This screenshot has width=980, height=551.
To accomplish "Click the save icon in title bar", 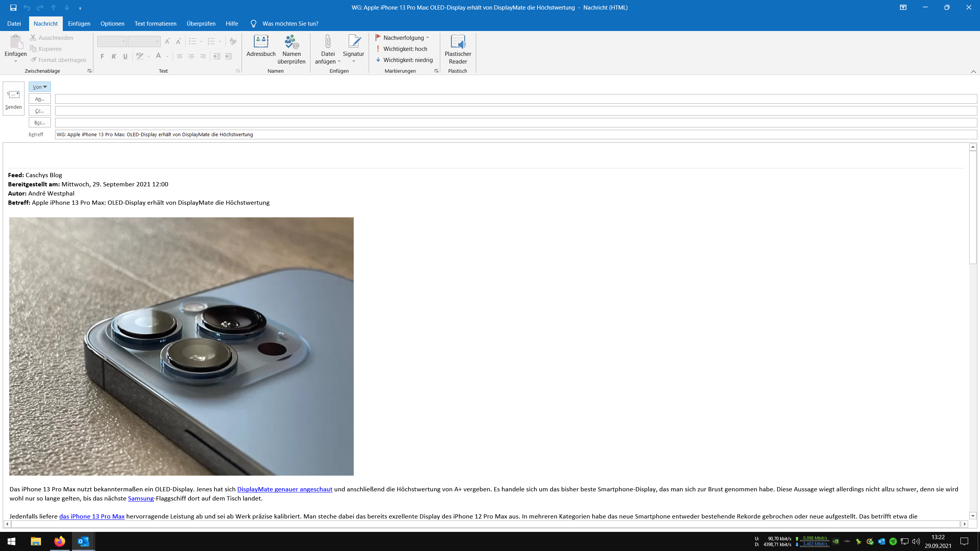I will (x=13, y=7).
